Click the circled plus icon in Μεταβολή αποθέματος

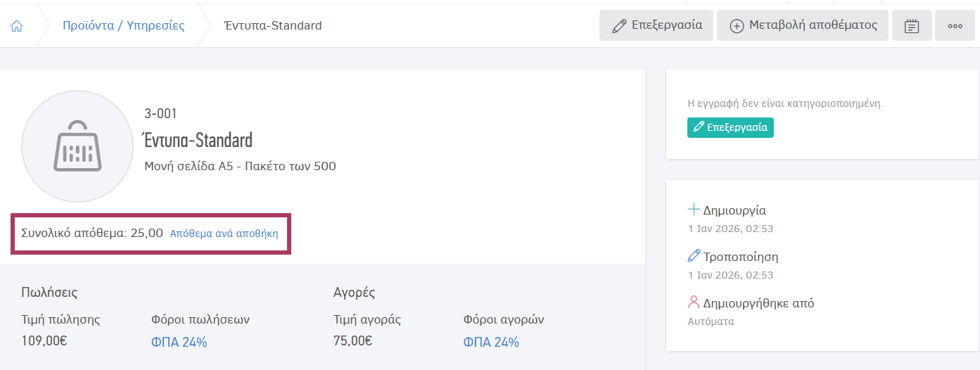tap(737, 26)
